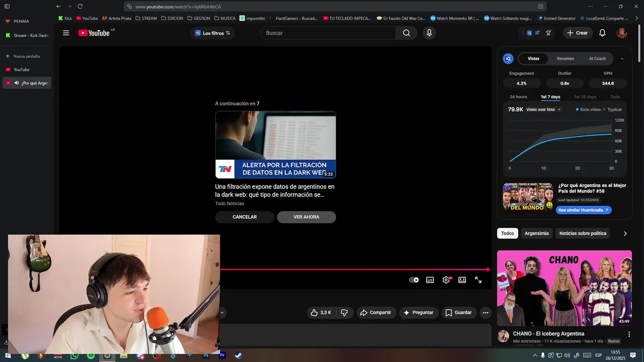Show more bookmarks with the bar chevron

tap(637, 18)
